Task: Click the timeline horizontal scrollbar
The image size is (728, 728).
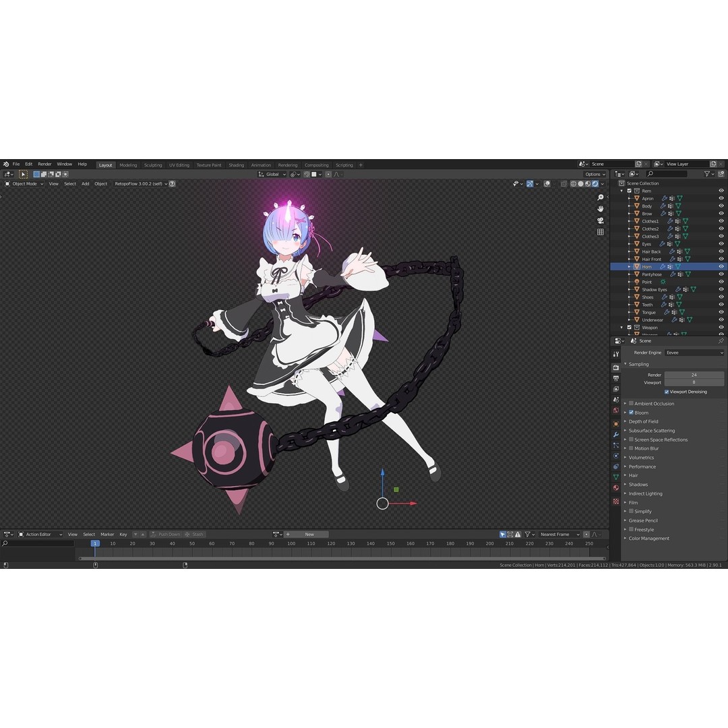Action: (342, 559)
